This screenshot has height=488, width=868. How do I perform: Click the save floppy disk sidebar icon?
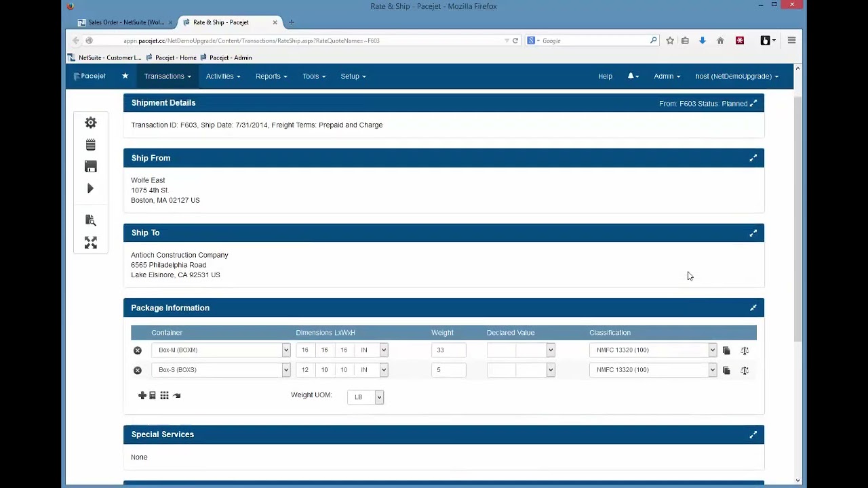click(90, 167)
